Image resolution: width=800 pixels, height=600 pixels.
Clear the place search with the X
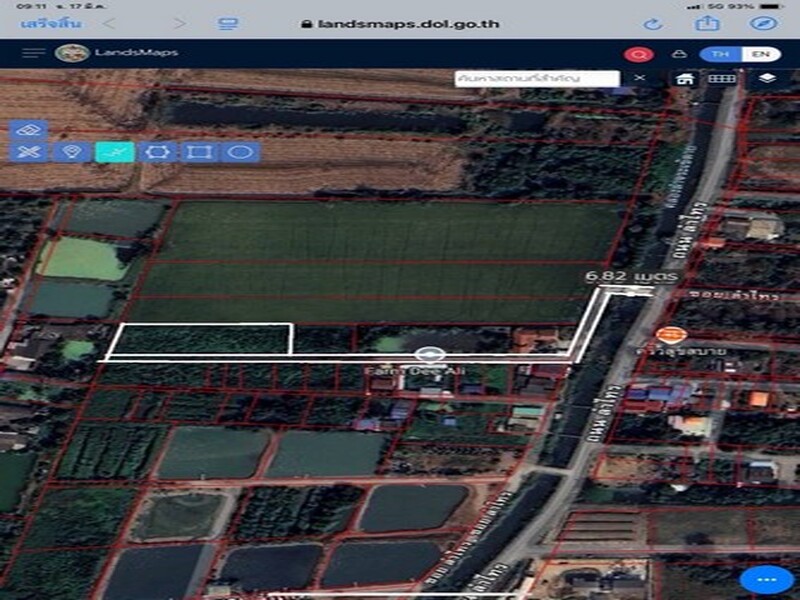640,78
